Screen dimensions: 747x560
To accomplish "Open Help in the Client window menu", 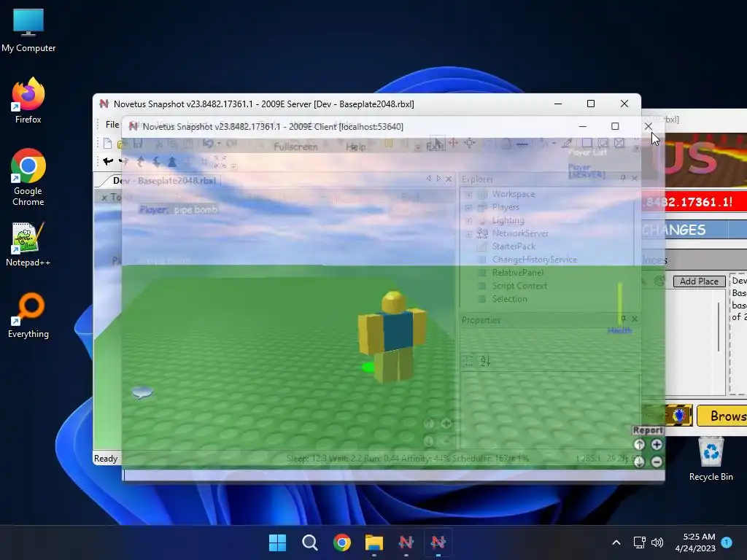I will click(x=355, y=147).
